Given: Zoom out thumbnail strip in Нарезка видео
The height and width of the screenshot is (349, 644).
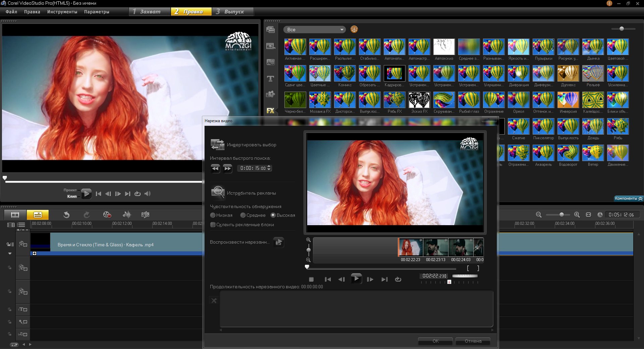Looking at the screenshot, I should point(308,260).
